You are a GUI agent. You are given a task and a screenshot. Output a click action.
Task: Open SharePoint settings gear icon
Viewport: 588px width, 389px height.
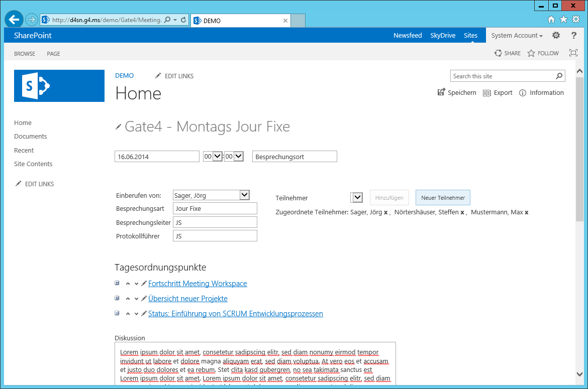[556, 35]
